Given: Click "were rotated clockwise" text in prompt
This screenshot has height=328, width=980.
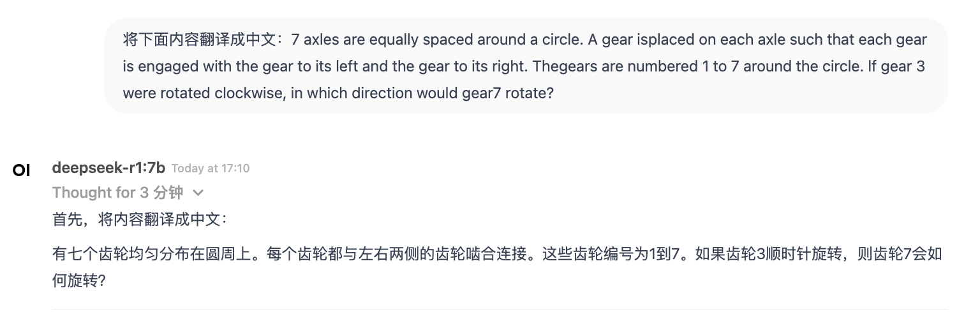Looking at the screenshot, I should (203, 93).
